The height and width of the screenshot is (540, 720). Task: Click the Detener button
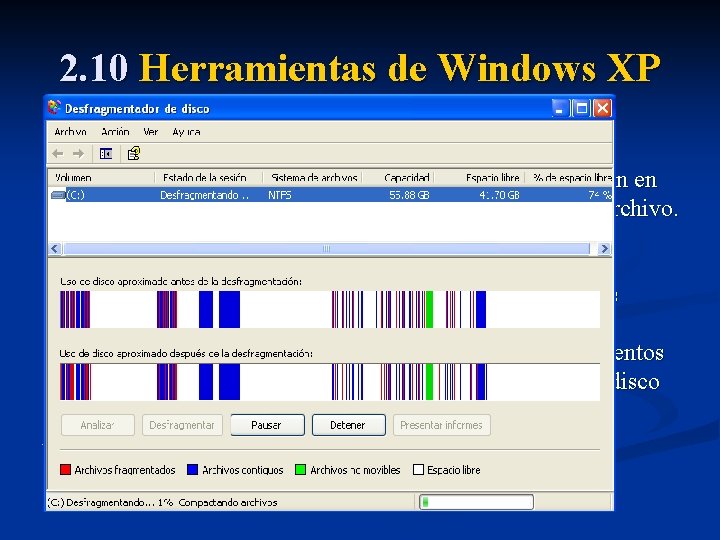tap(349, 425)
